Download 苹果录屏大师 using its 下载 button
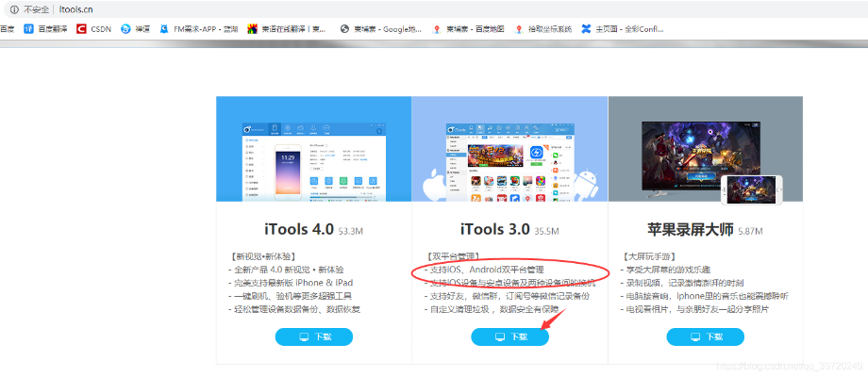 pyautogui.click(x=705, y=337)
